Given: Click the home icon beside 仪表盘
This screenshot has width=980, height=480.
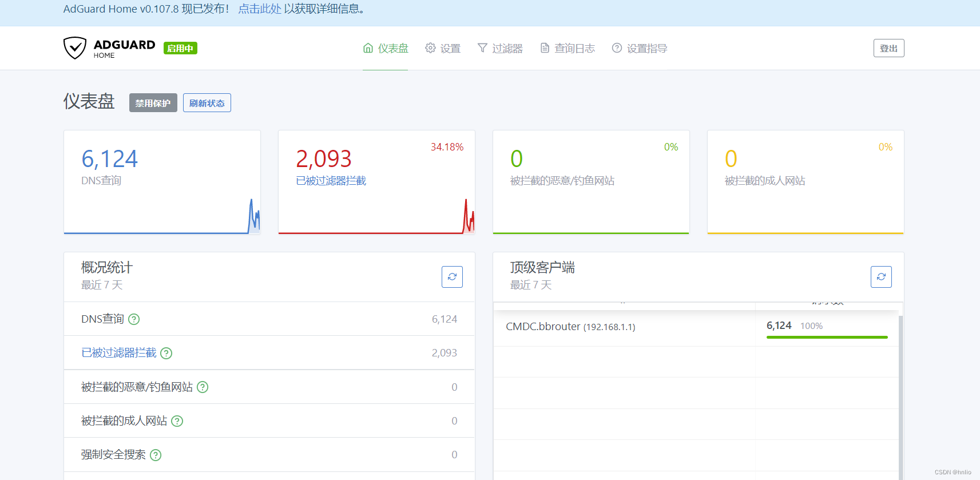Looking at the screenshot, I should tap(368, 48).
